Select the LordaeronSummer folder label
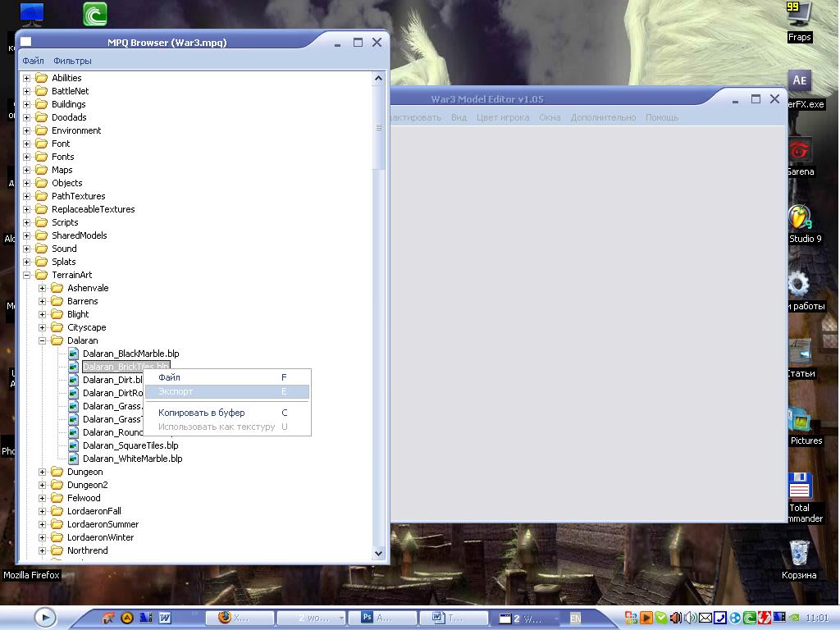The width and height of the screenshot is (840, 630). pos(103,524)
